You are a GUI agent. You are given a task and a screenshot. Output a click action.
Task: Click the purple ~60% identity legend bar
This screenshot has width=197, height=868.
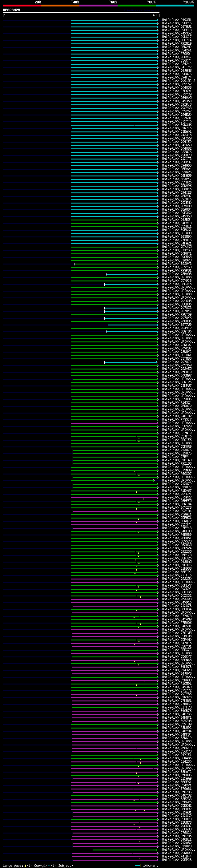pyautogui.click(x=99, y=6)
